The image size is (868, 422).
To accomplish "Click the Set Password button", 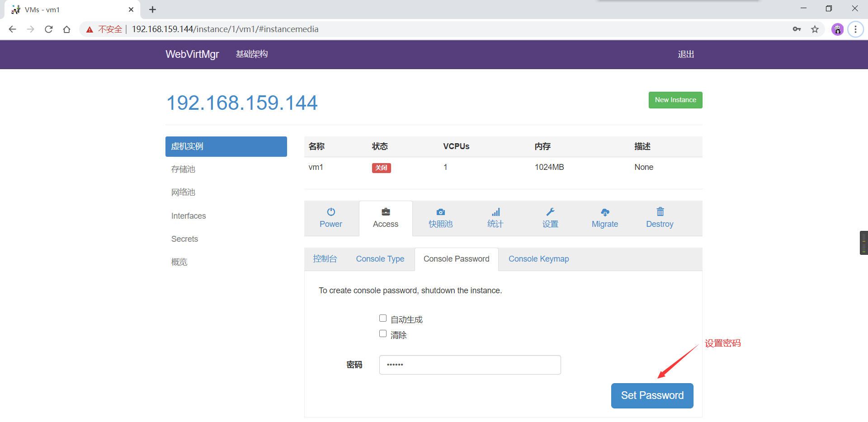I will point(652,396).
